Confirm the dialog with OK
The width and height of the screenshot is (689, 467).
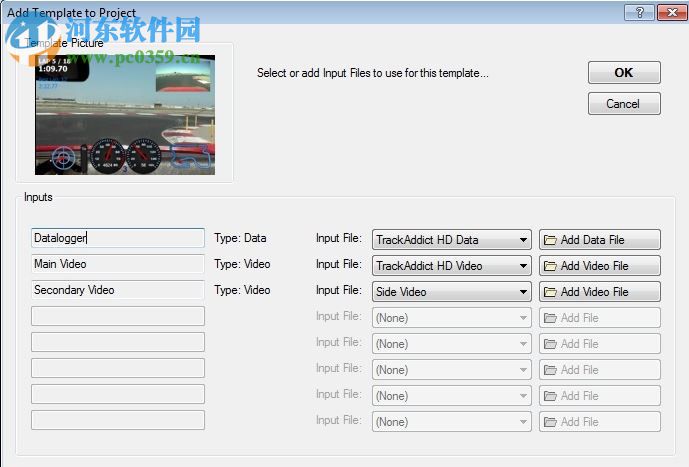coord(624,72)
